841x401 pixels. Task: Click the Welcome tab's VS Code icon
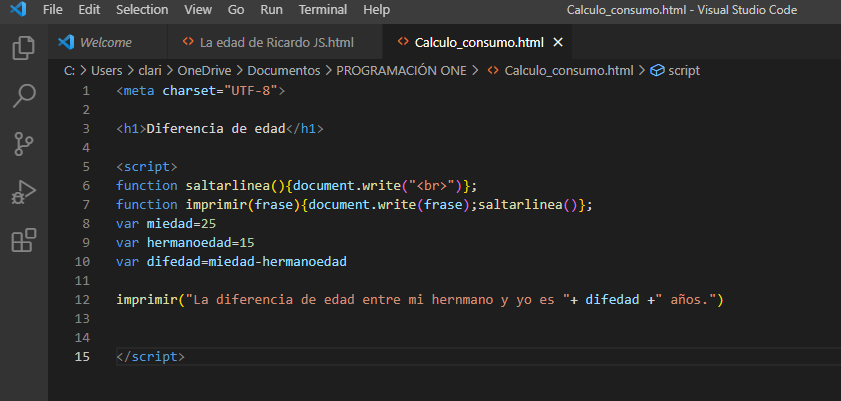[x=66, y=42]
